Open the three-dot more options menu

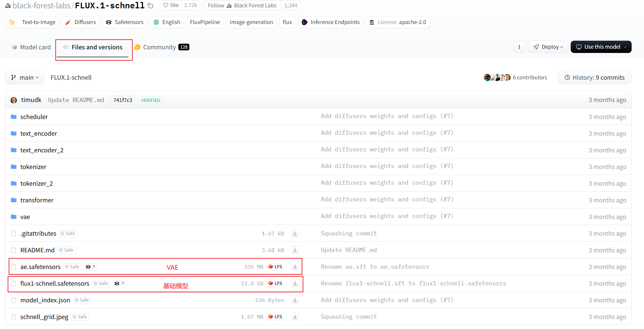pos(519,47)
